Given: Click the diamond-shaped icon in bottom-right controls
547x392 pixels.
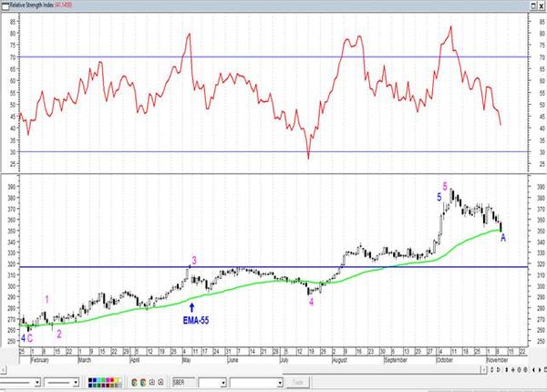Looking at the screenshot, I should 519,370.
